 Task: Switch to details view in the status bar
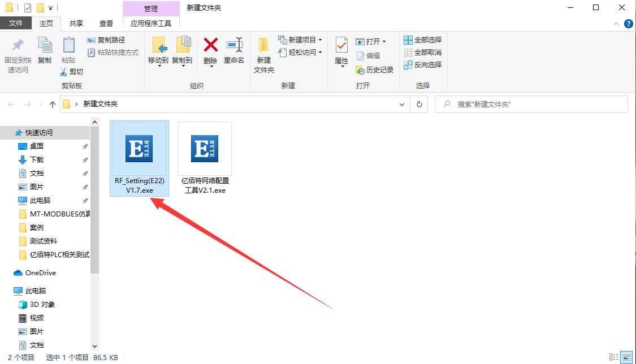[x=614, y=357]
